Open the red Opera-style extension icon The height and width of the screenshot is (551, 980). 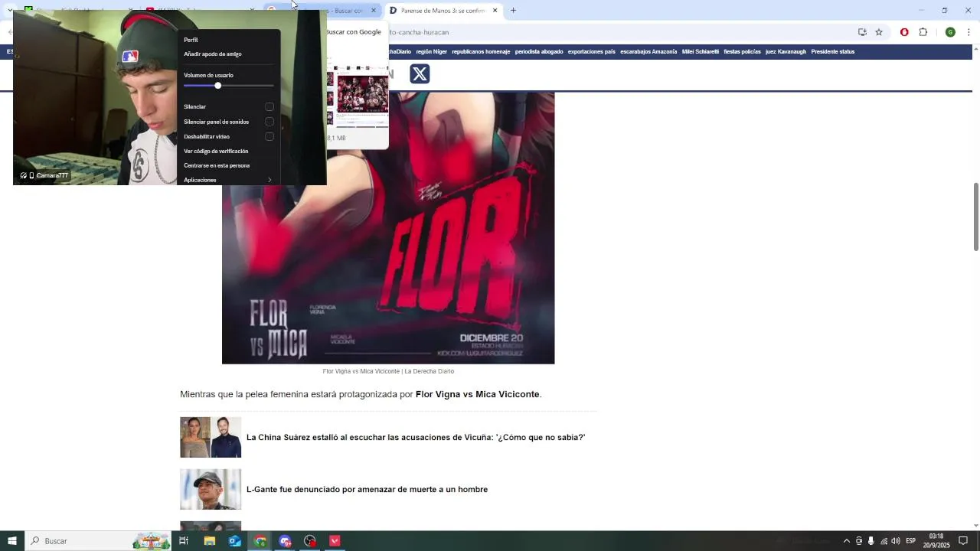click(904, 32)
